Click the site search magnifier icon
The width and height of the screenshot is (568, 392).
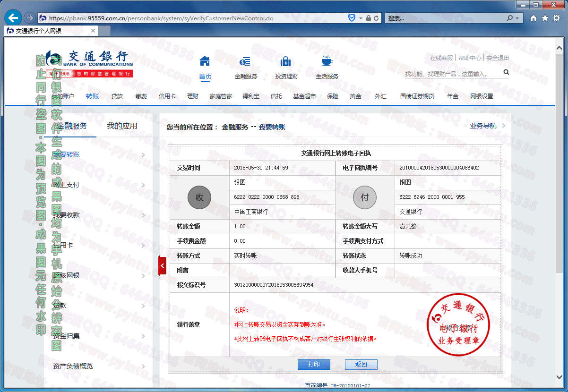tap(506, 72)
